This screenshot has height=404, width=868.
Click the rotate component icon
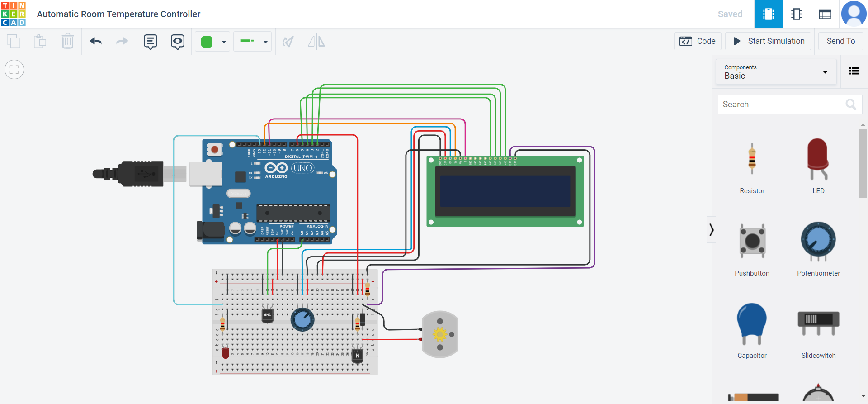288,42
